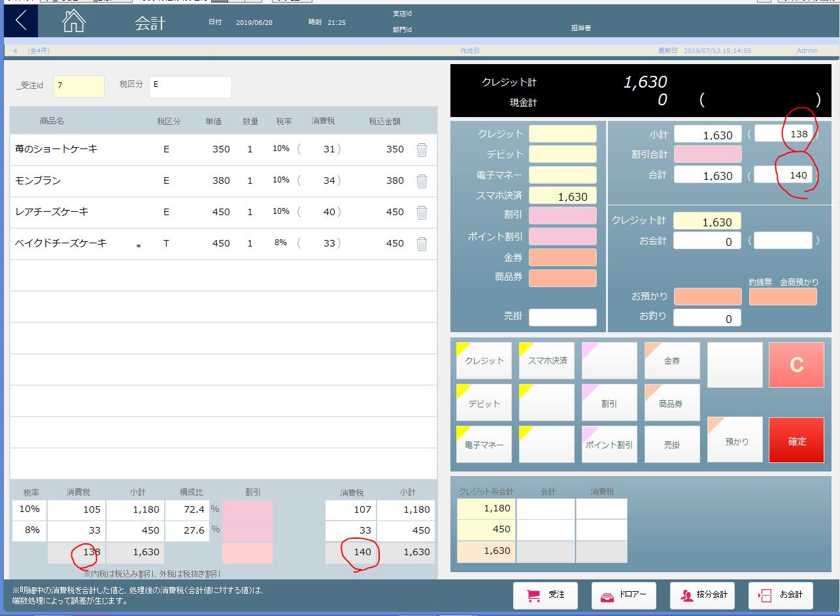Click the pink 割引 cell for 10% row

click(247, 509)
